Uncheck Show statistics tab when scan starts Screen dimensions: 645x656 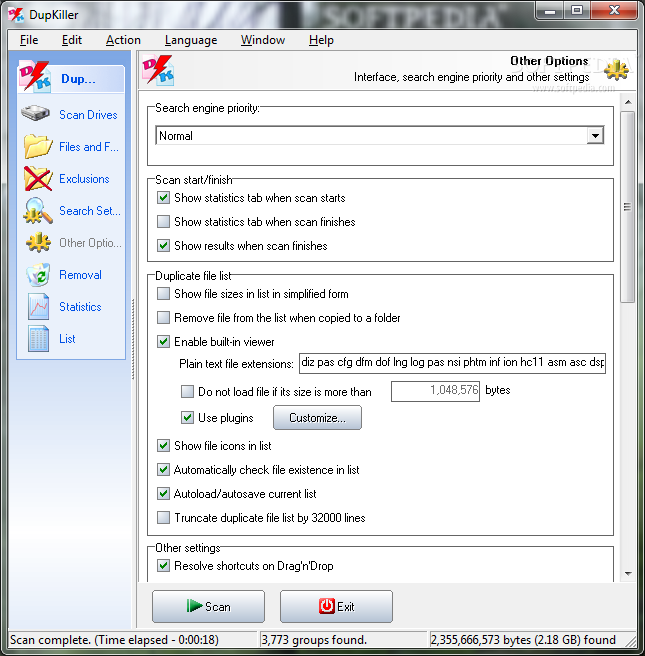pos(163,197)
